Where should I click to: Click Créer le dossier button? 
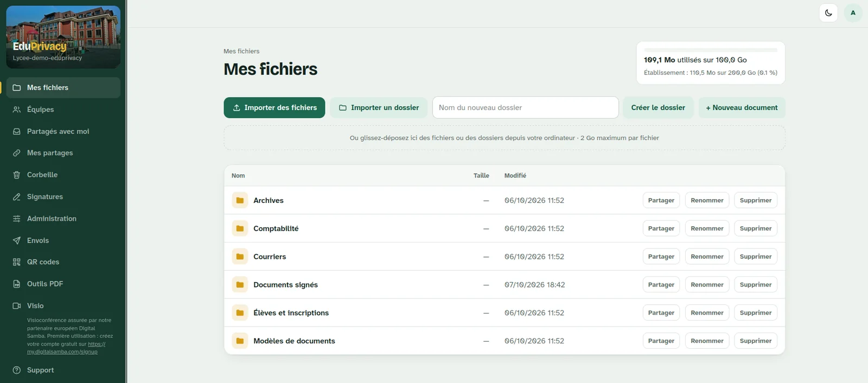(658, 107)
